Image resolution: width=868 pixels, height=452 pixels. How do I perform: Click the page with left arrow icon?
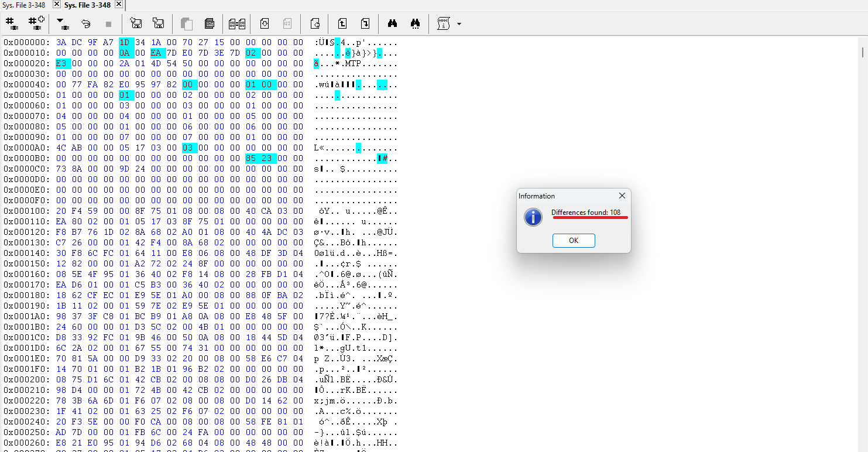[315, 23]
